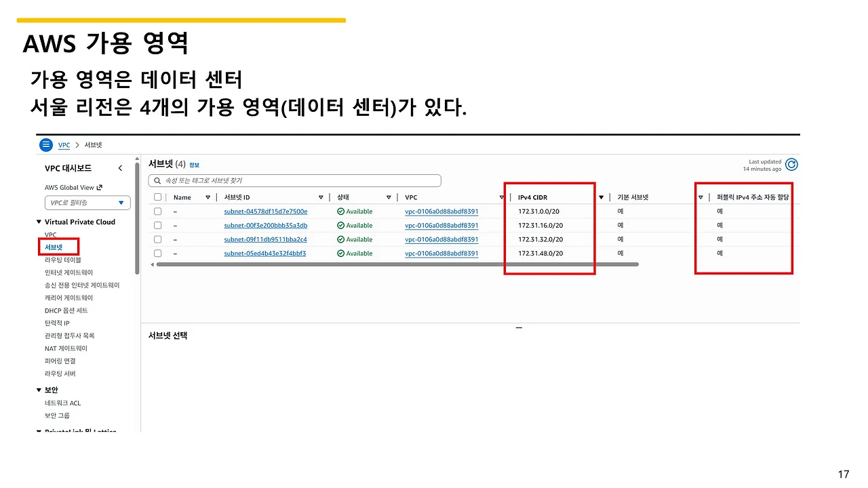Refresh the subnet list using the refresh icon
This screenshot has width=868, height=488.
tap(791, 164)
